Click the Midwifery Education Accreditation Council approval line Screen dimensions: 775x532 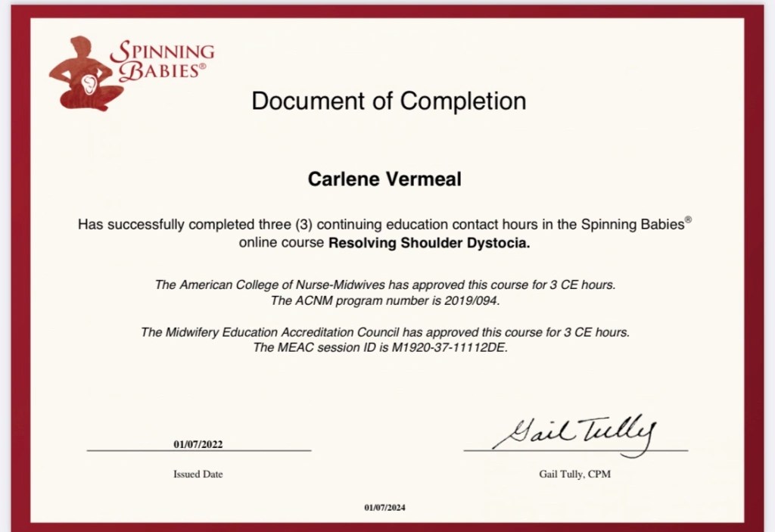(x=385, y=332)
